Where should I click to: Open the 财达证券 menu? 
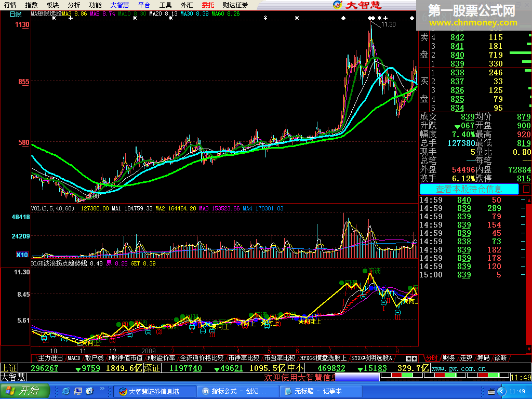point(235,5)
